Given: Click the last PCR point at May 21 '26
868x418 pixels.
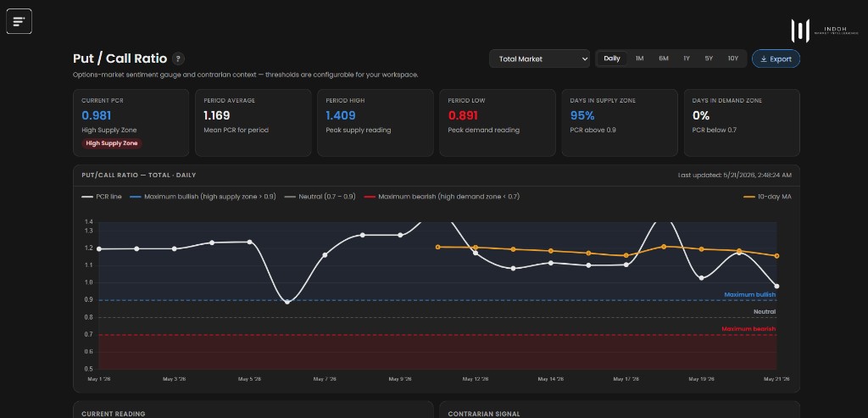Looking at the screenshot, I should click(776, 287).
